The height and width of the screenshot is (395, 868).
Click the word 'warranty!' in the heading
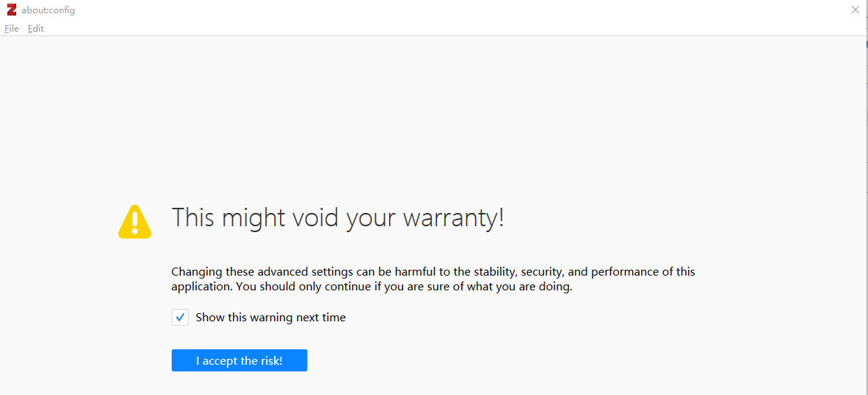tap(453, 217)
